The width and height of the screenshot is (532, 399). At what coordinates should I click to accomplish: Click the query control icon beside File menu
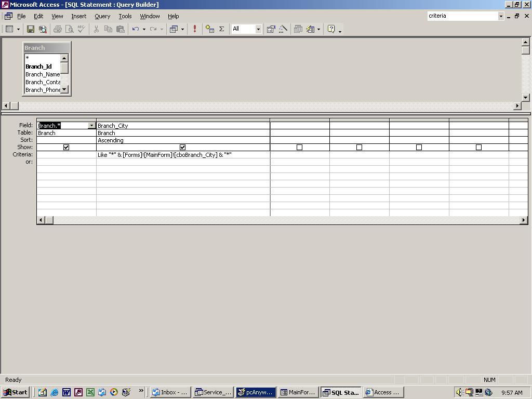click(8, 16)
